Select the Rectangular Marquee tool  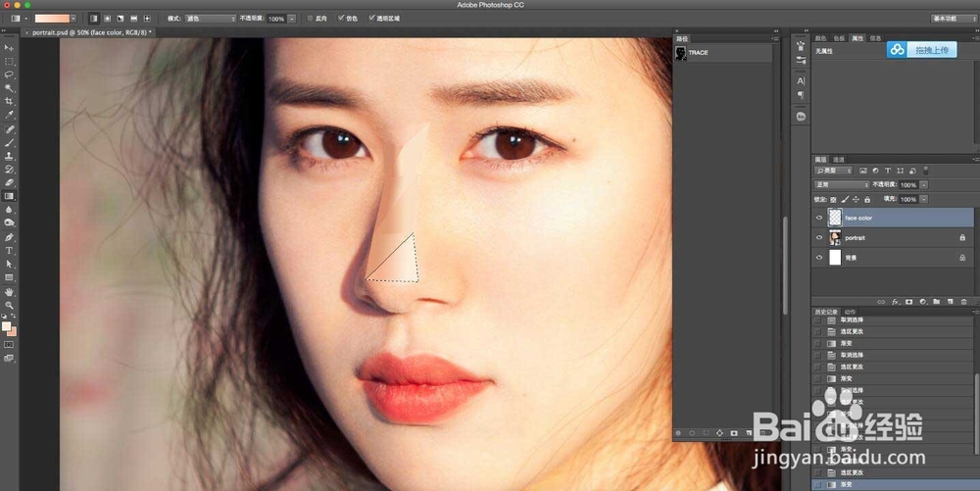point(9,61)
